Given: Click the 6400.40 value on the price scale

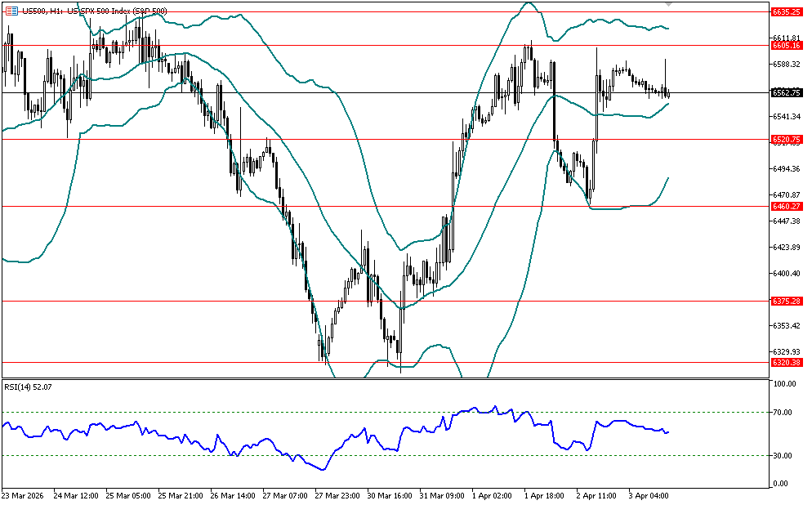Looking at the screenshot, I should coord(786,273).
